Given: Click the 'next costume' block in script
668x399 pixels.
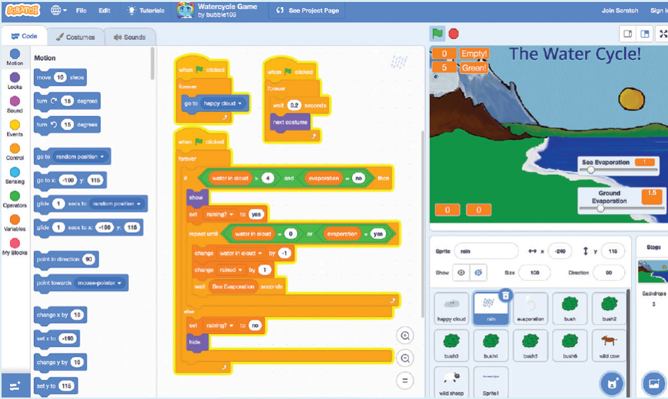Looking at the screenshot, I should click(x=290, y=122).
